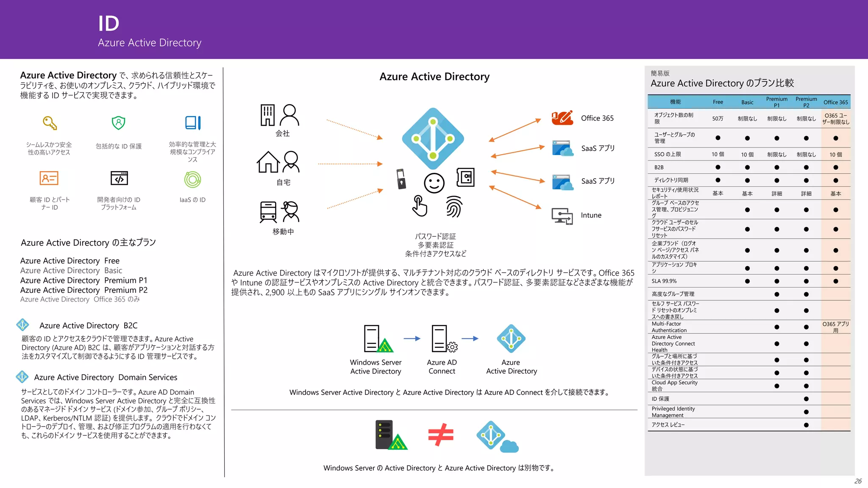This screenshot has width=868, height=488.
Task: Click the blue book compliance management icon
Action: 193,123
